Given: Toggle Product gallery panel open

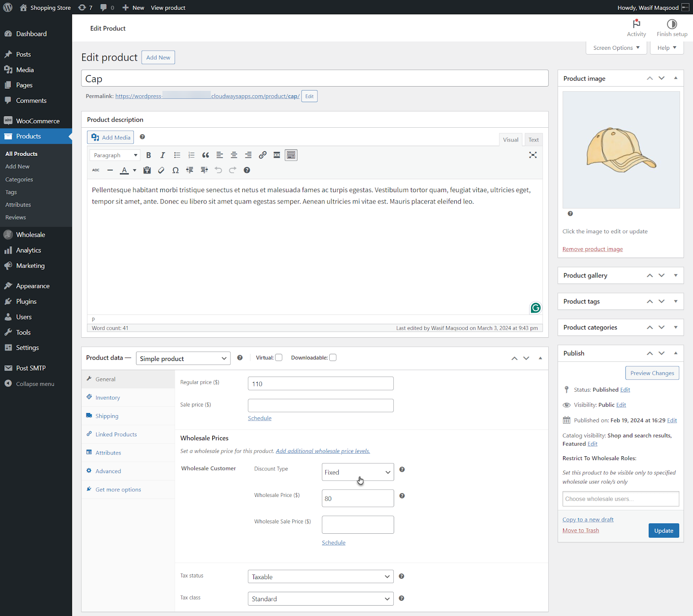Looking at the screenshot, I should point(676,275).
